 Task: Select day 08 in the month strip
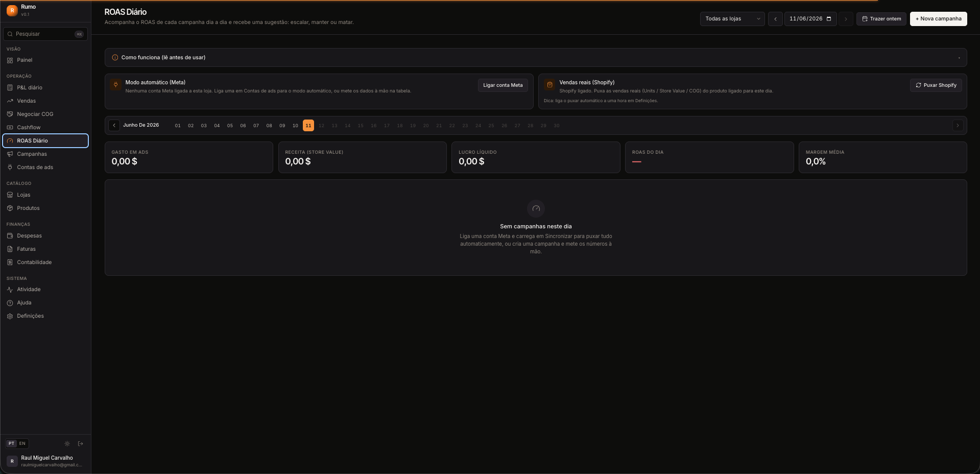click(269, 126)
